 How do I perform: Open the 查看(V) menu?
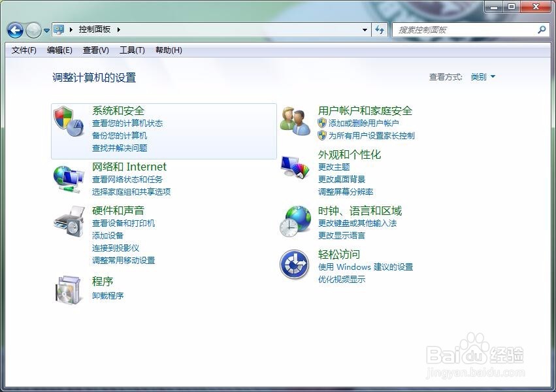pyautogui.click(x=95, y=50)
